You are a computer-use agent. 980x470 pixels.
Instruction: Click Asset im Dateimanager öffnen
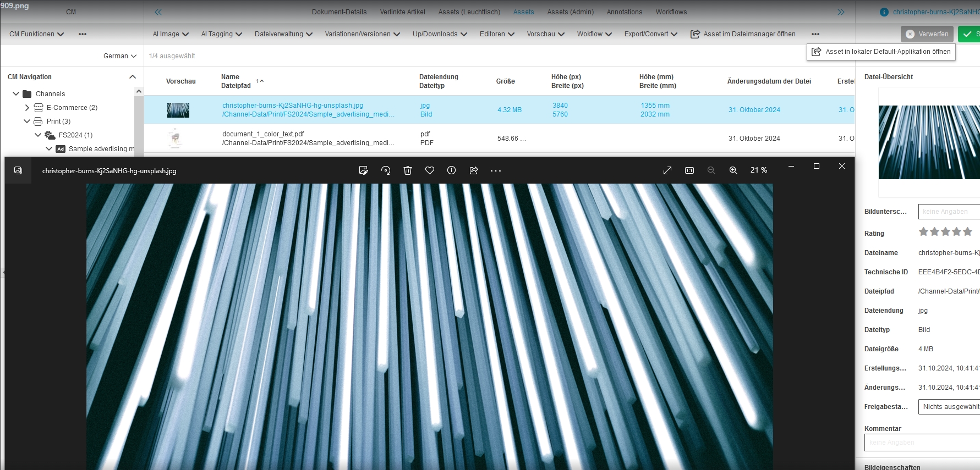pyautogui.click(x=743, y=34)
